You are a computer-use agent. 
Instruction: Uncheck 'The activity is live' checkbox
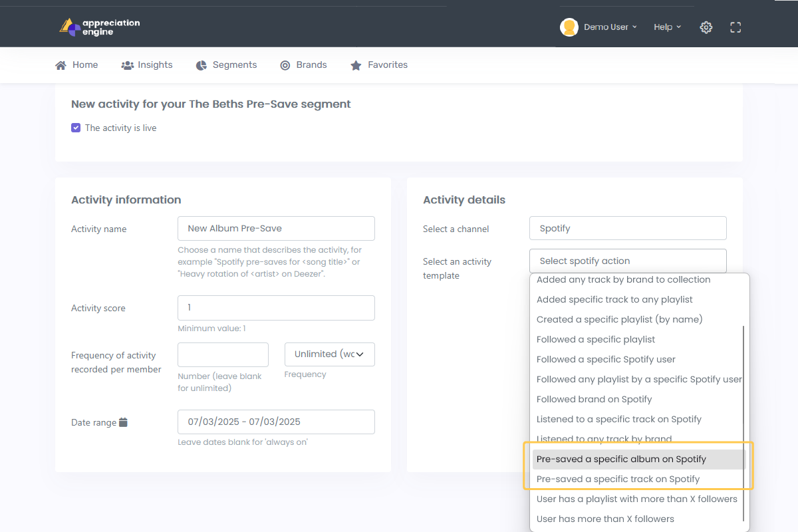(x=76, y=128)
